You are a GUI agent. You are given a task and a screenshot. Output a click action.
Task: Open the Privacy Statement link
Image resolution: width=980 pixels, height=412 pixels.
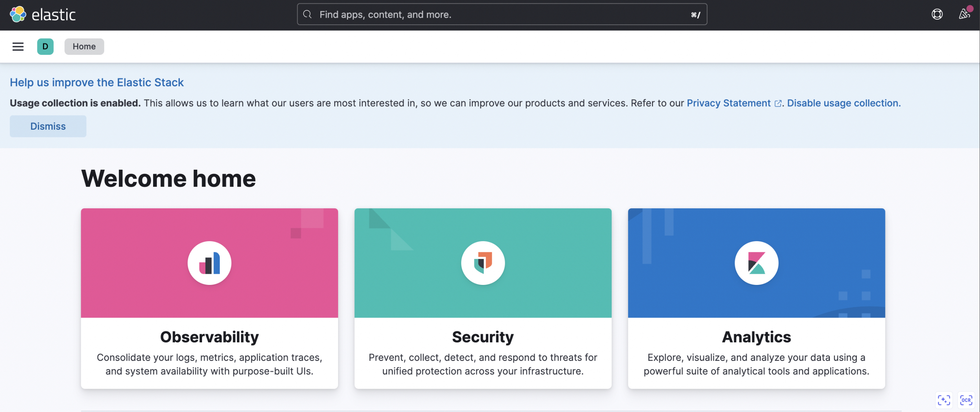[729, 103]
